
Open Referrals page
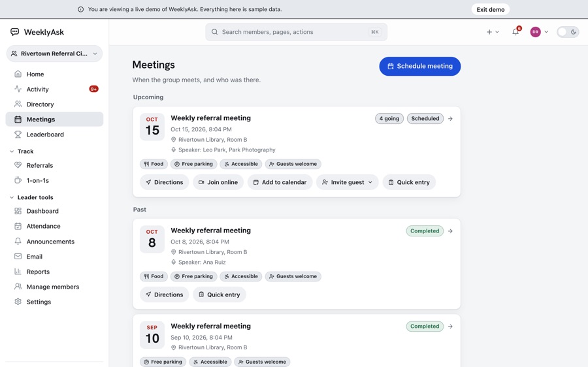point(54,165)
